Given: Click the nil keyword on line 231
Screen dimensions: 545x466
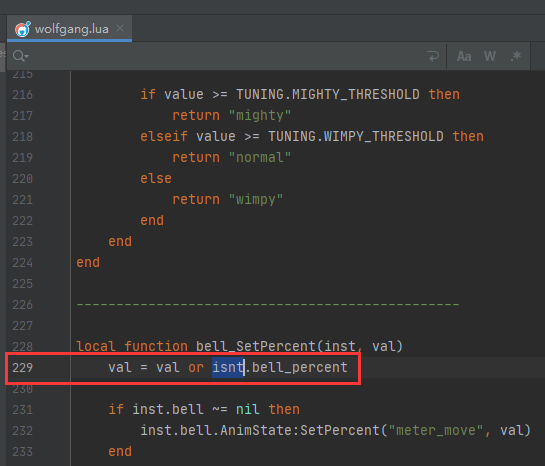Looking at the screenshot, I should (248, 409).
